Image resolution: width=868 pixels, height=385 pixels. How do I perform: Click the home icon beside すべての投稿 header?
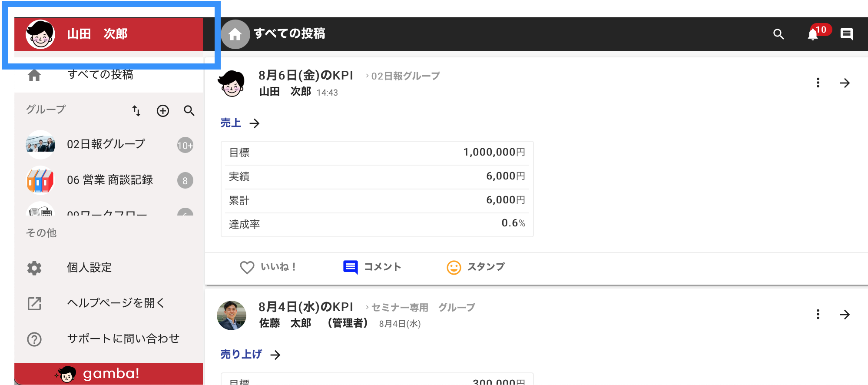pyautogui.click(x=235, y=34)
